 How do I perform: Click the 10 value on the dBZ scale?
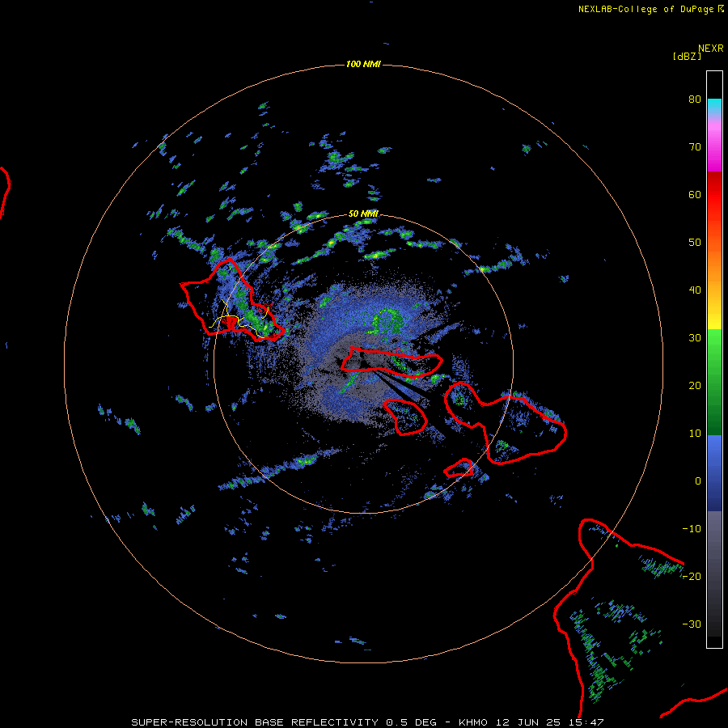point(695,434)
